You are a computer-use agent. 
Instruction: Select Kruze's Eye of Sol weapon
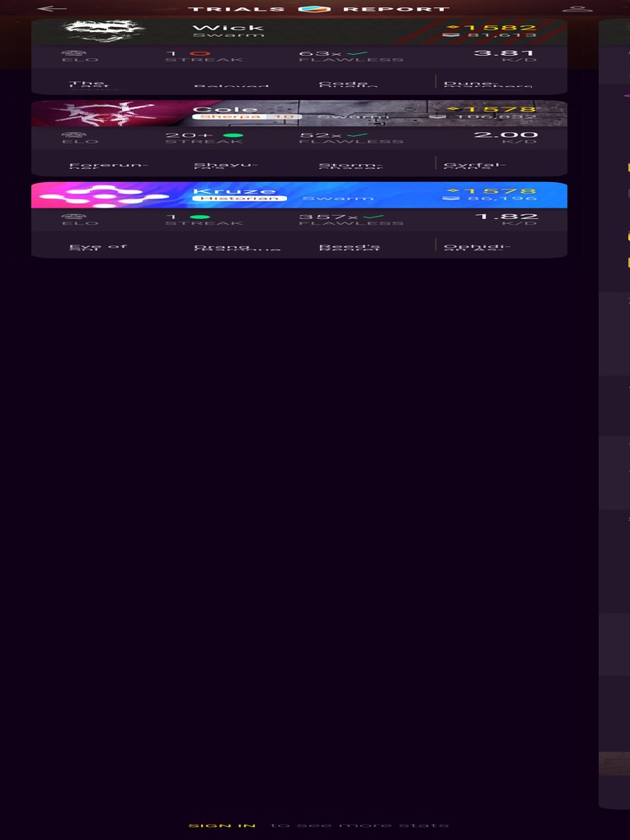pyautogui.click(x=98, y=248)
